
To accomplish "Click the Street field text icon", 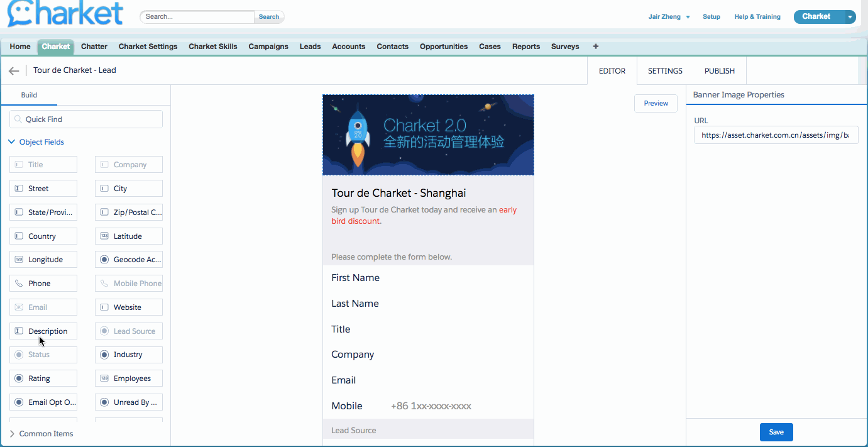I will point(19,189).
